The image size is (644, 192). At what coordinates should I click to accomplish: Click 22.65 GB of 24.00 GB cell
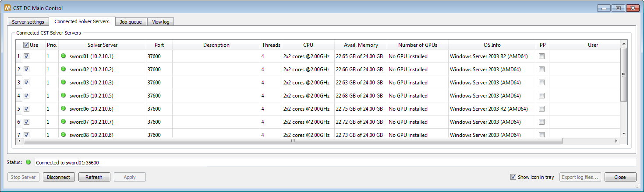tap(361, 56)
